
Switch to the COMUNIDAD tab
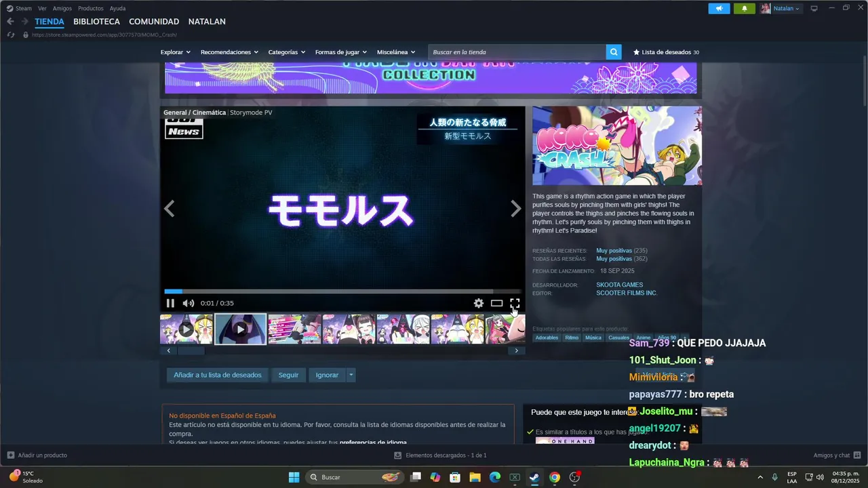tap(154, 22)
